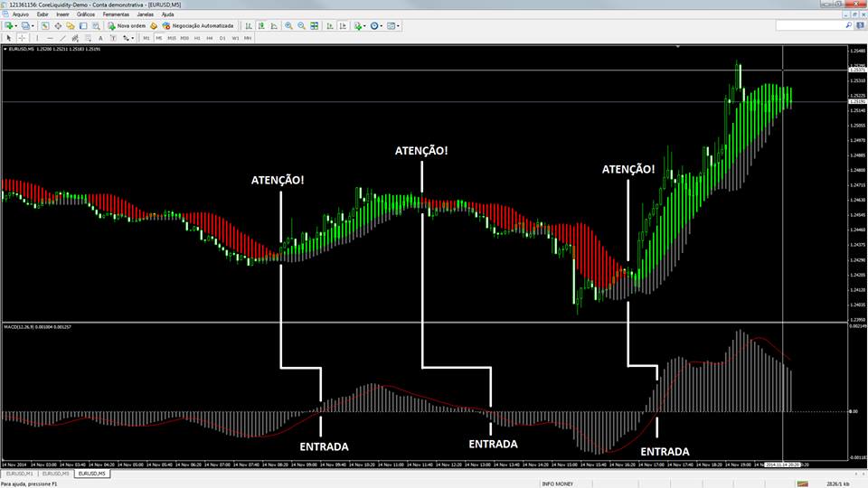
Task: Click the search magnifier icon
Action: point(848,25)
